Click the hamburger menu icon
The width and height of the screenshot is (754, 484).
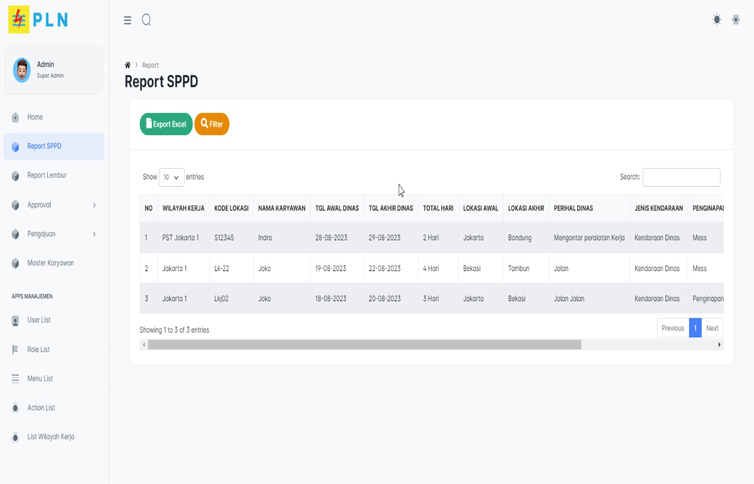[x=127, y=20]
